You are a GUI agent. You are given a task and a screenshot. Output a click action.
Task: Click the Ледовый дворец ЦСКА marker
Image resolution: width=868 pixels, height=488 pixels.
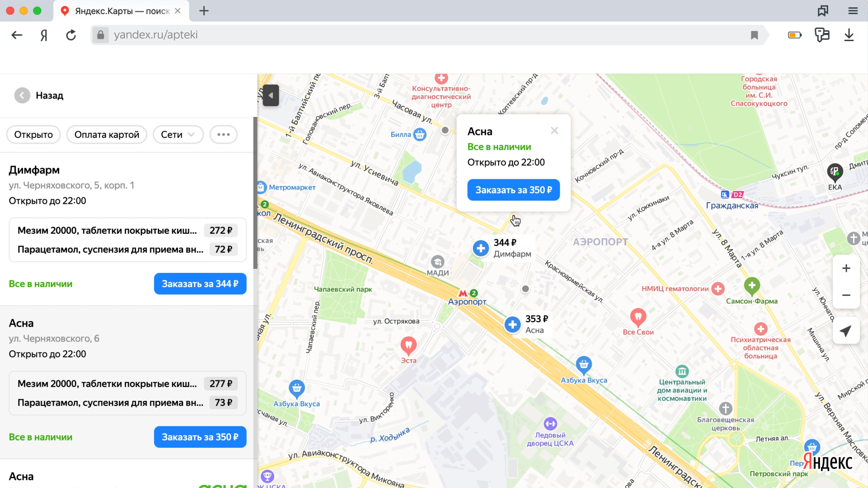point(550,424)
